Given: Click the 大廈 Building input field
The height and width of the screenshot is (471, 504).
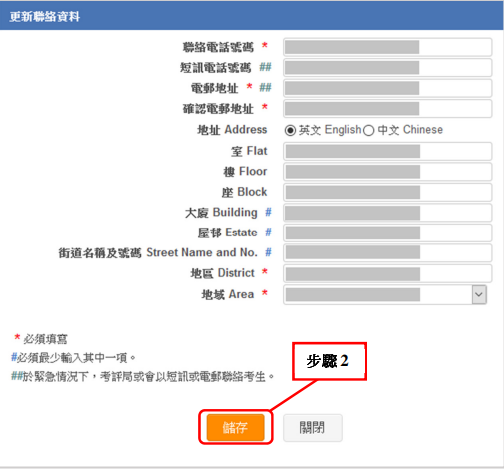Looking at the screenshot, I should click(x=388, y=213).
